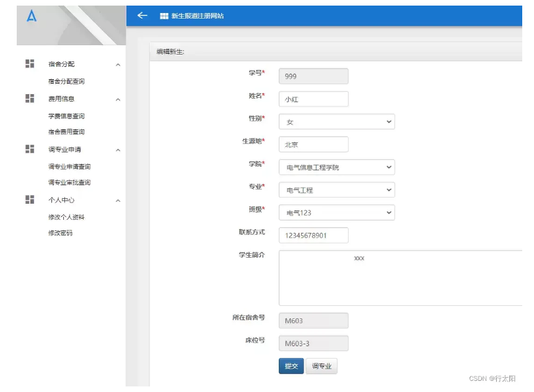Click the back arrow in the top bar
Image resolution: width=534 pixels, height=392 pixels.
(x=142, y=14)
